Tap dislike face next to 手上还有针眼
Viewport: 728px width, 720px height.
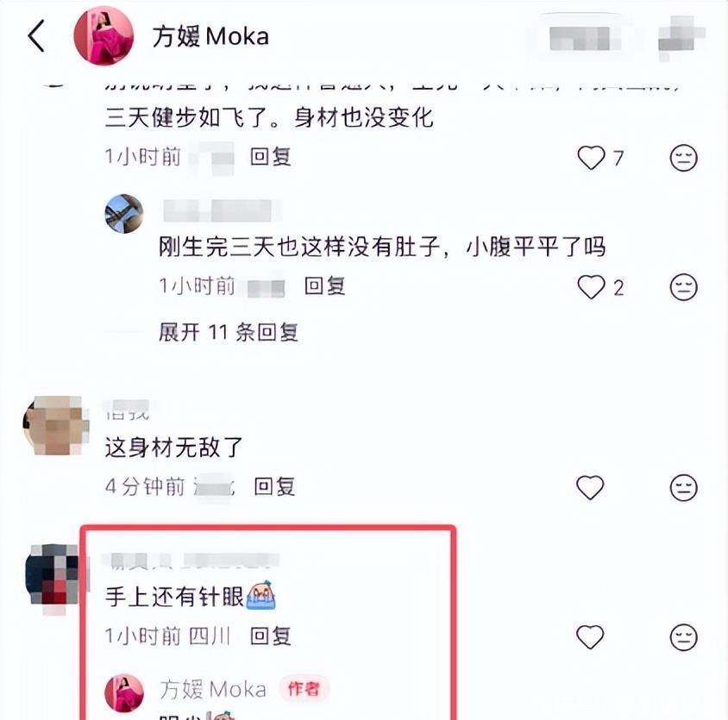pyautogui.click(x=683, y=637)
